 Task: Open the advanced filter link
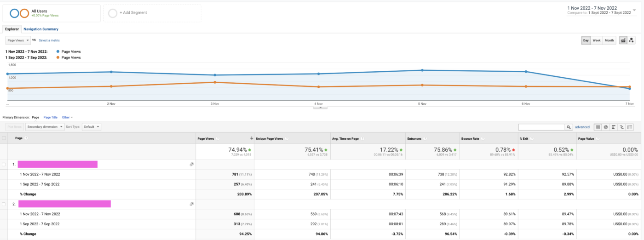coord(582,127)
